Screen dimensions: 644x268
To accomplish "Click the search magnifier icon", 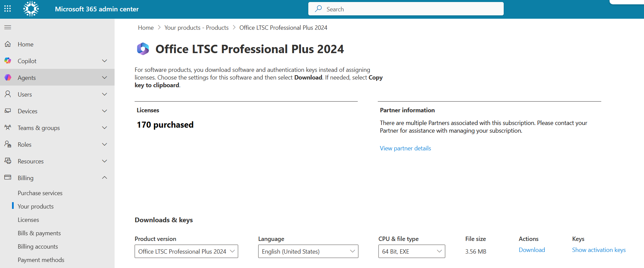I will click(x=318, y=9).
